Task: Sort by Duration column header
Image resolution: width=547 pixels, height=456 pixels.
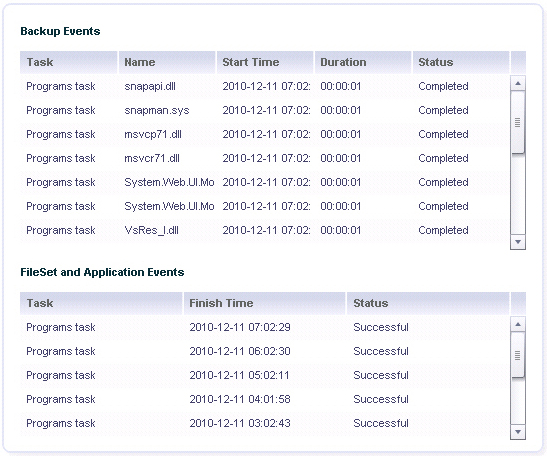Action: (x=363, y=62)
